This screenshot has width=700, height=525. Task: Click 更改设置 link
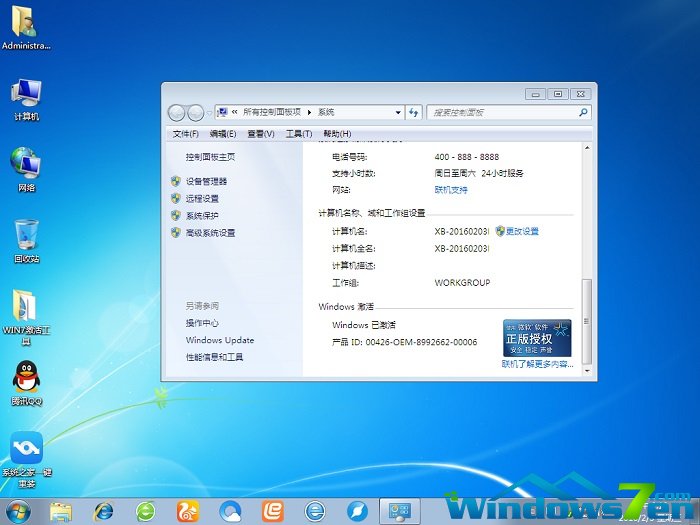(522, 231)
